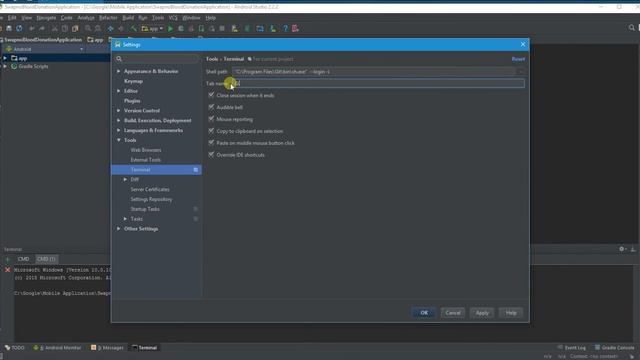
Task: Click the Save All toolbar icon
Action: [x=9, y=29]
